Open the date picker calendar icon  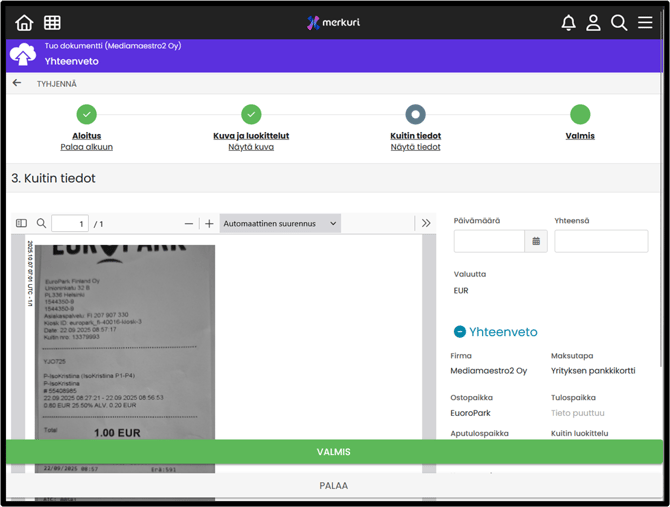[x=536, y=241]
